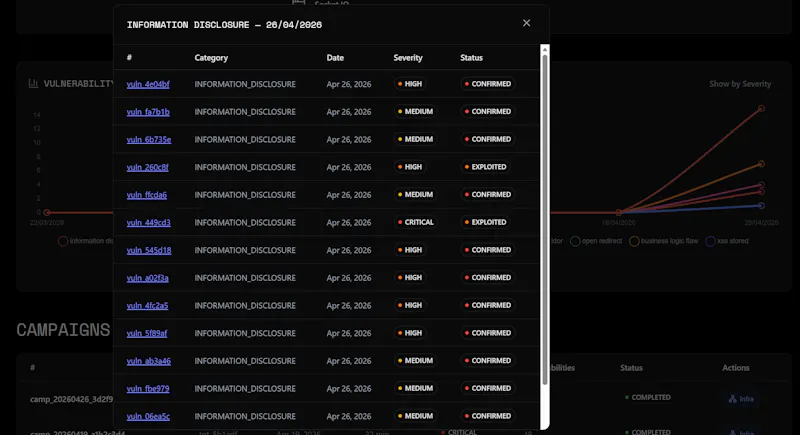Screen dimensions: 800x435
Task: Click blue chart endpoint at 26/04/2026
Action: [x=761, y=206]
